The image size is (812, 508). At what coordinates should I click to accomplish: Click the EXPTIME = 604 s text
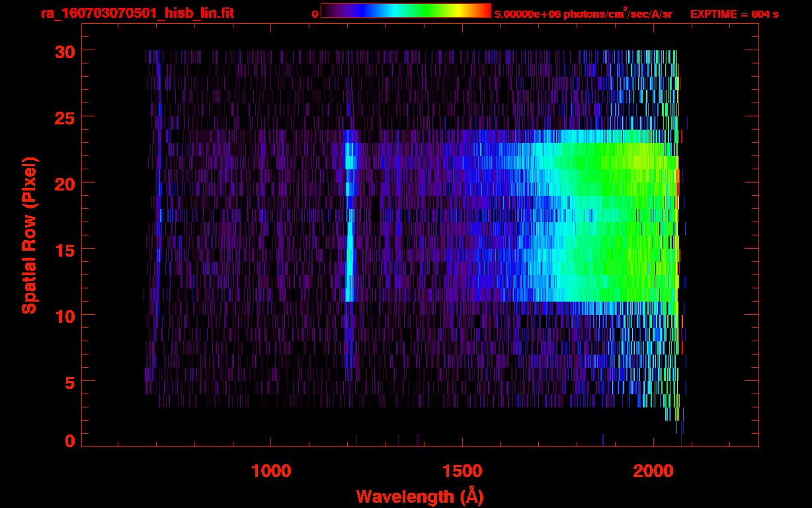tap(734, 14)
